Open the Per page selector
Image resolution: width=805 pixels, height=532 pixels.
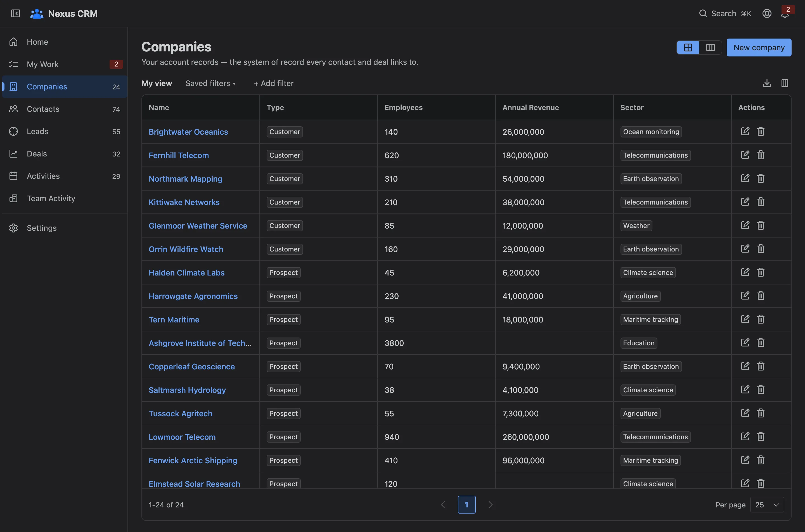point(767,505)
